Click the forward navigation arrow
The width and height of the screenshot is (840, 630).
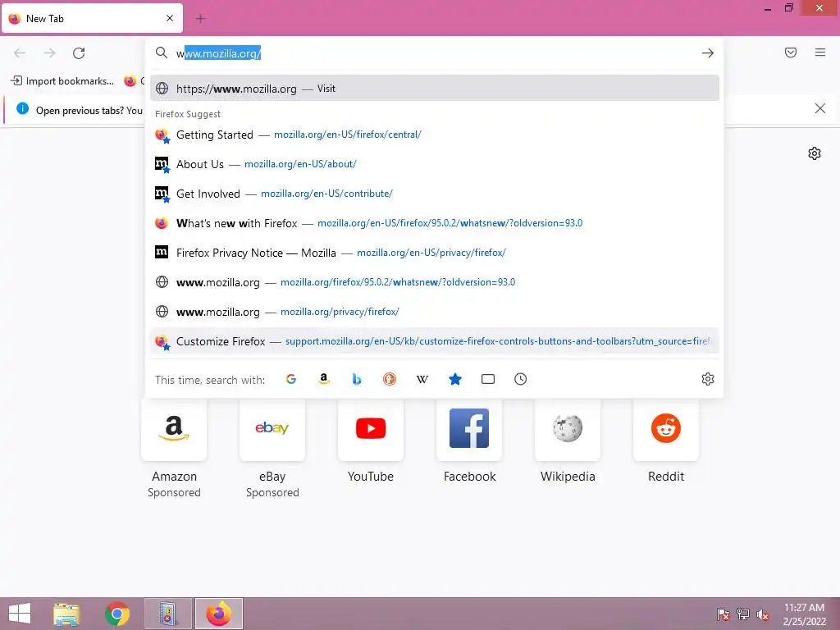click(x=49, y=53)
